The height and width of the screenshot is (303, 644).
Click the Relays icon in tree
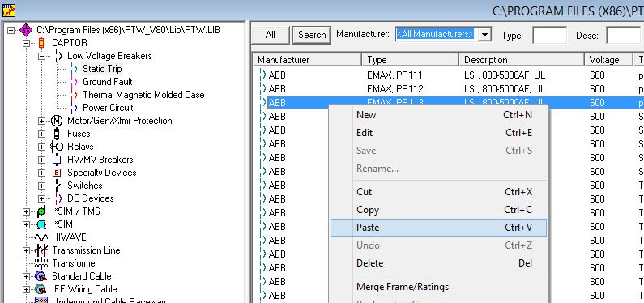point(56,147)
